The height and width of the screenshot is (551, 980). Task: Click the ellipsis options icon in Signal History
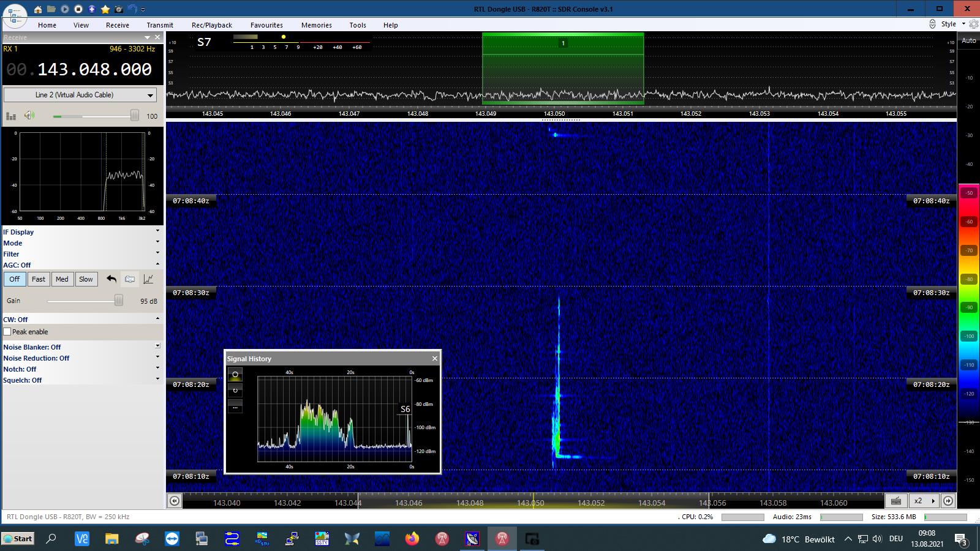pos(235,407)
